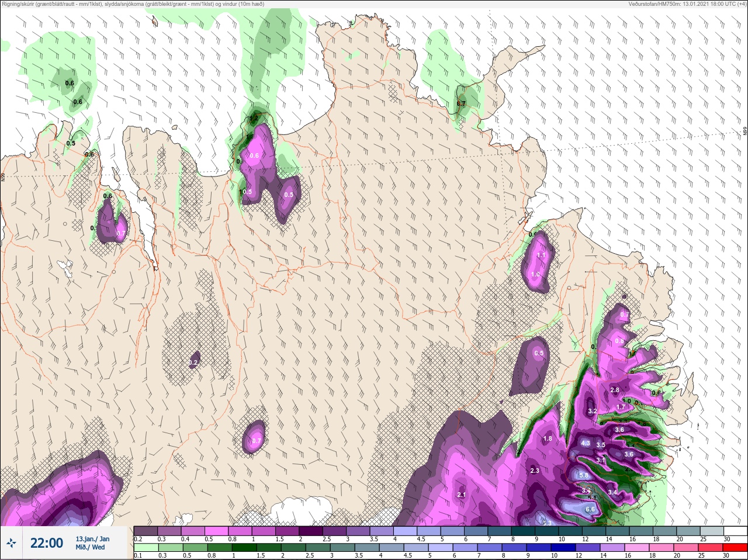Viewport: 748px width, 560px height.
Task: Click the 1.2 rain value on the north coast
Action: click(x=253, y=118)
